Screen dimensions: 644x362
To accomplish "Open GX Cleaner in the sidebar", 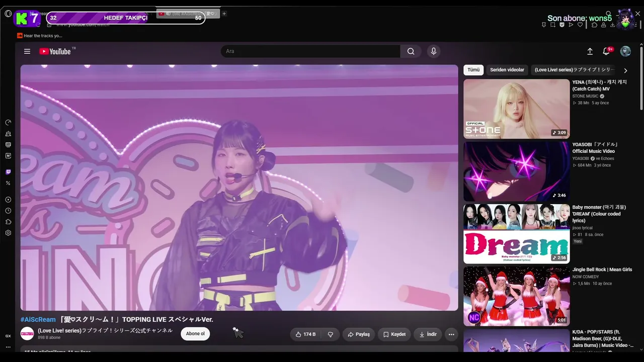I will [x=8, y=134].
